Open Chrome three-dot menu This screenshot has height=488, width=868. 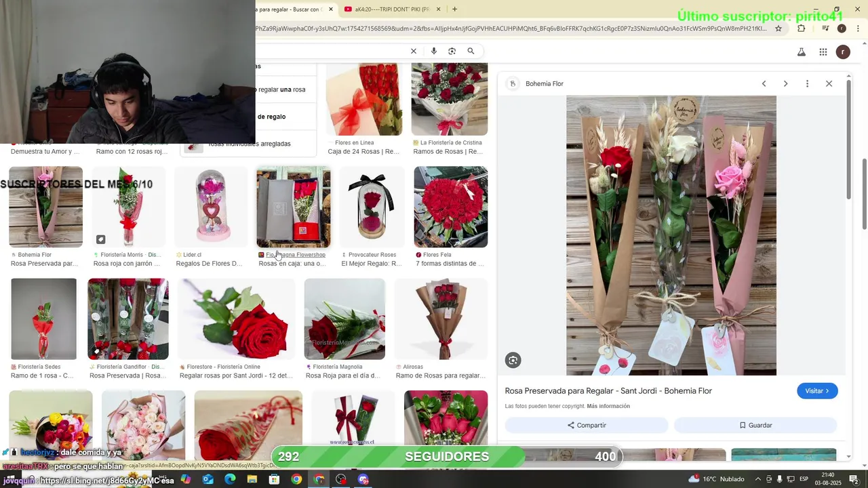[x=858, y=28]
